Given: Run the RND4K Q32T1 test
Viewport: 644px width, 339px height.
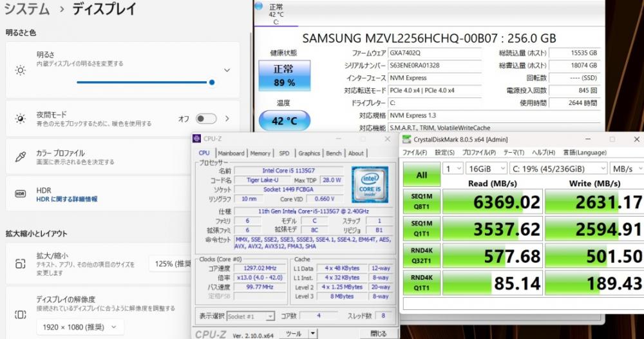Looking at the screenshot, I should point(422,256).
